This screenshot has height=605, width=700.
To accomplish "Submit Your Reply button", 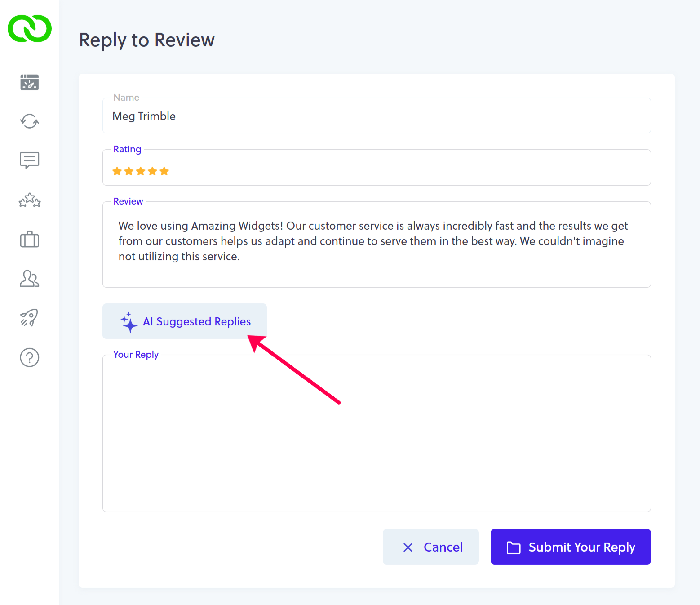I will point(571,547).
